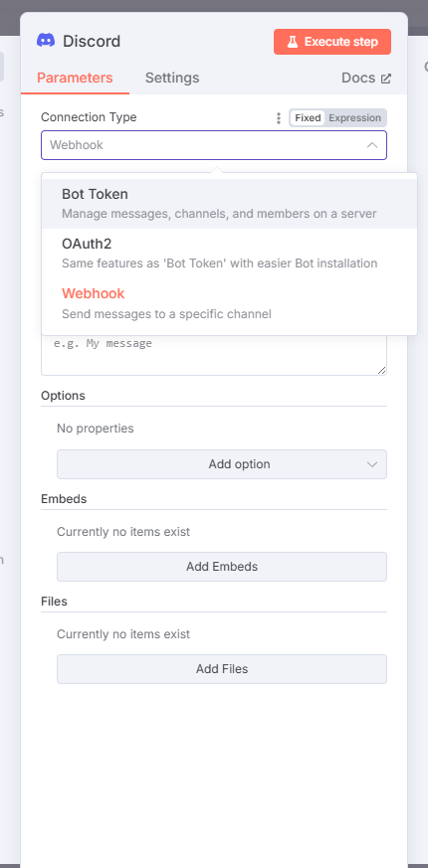Grab the message box resize handle

[381, 370]
